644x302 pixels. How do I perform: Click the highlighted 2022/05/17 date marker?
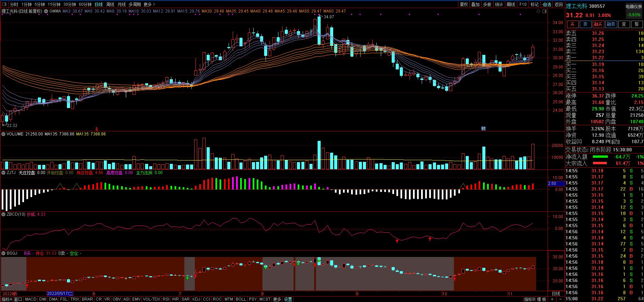click(60, 294)
